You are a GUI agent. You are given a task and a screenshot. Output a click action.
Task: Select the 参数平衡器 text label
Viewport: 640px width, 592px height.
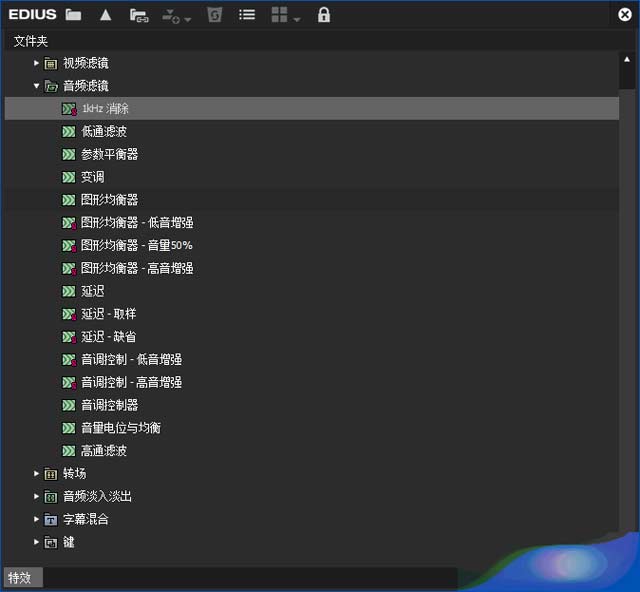pyautogui.click(x=110, y=154)
